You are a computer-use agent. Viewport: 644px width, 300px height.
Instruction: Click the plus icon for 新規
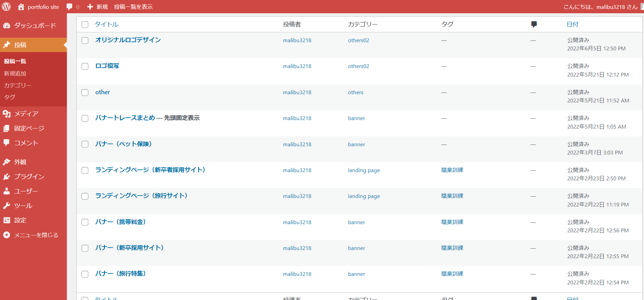point(90,7)
